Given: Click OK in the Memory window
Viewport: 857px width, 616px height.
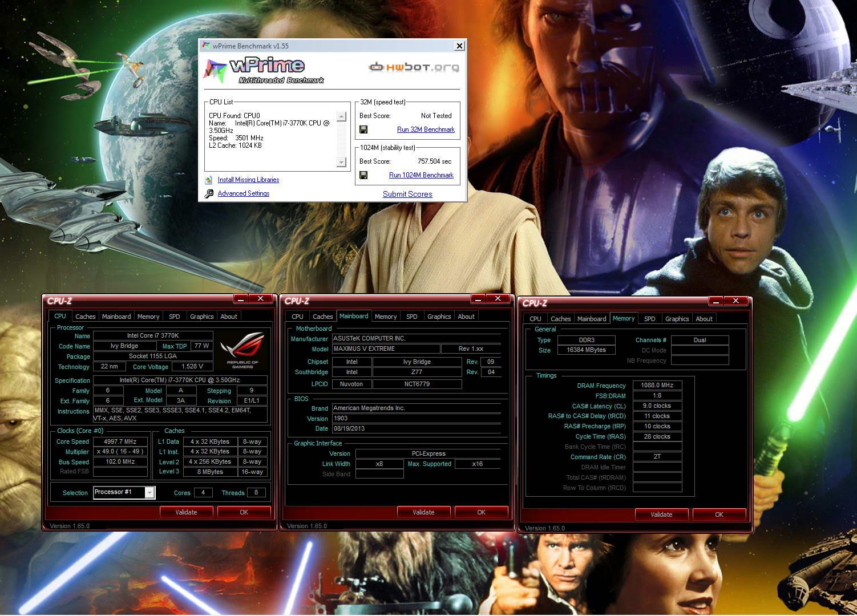Looking at the screenshot, I should (x=719, y=514).
